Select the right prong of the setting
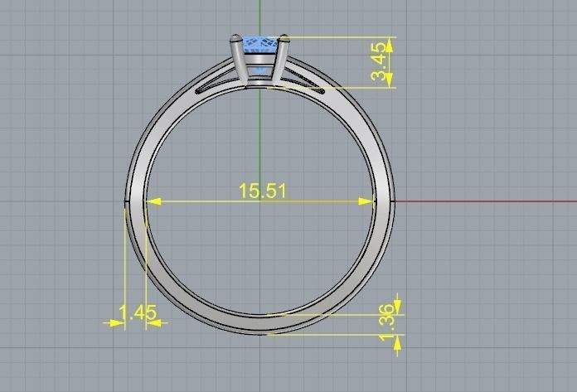This screenshot has height=392, width=577. 281,58
